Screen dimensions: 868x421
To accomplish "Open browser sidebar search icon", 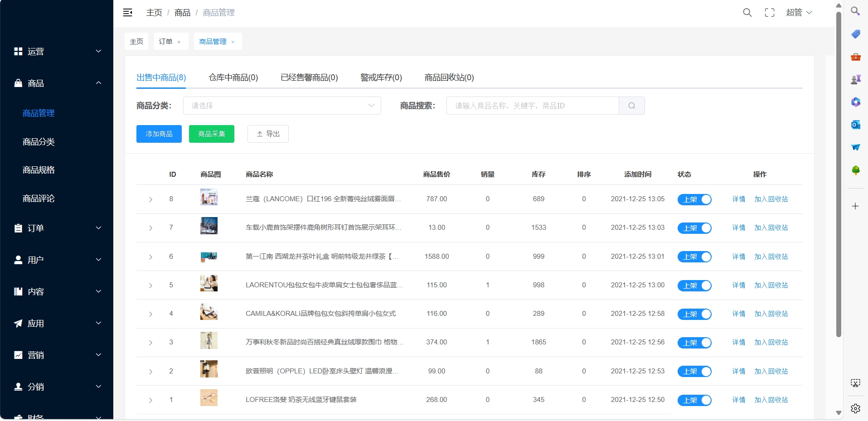I will pos(855,11).
